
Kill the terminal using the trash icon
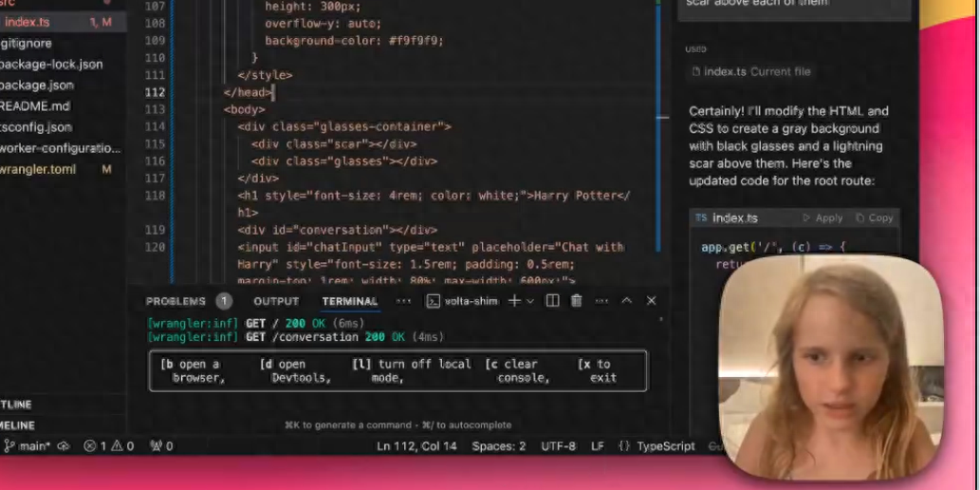(x=576, y=301)
